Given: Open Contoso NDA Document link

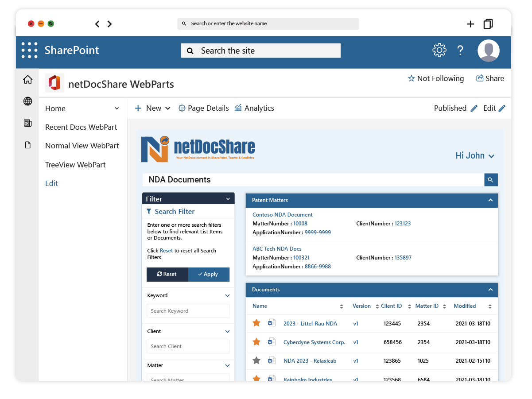Looking at the screenshot, I should tap(283, 215).
